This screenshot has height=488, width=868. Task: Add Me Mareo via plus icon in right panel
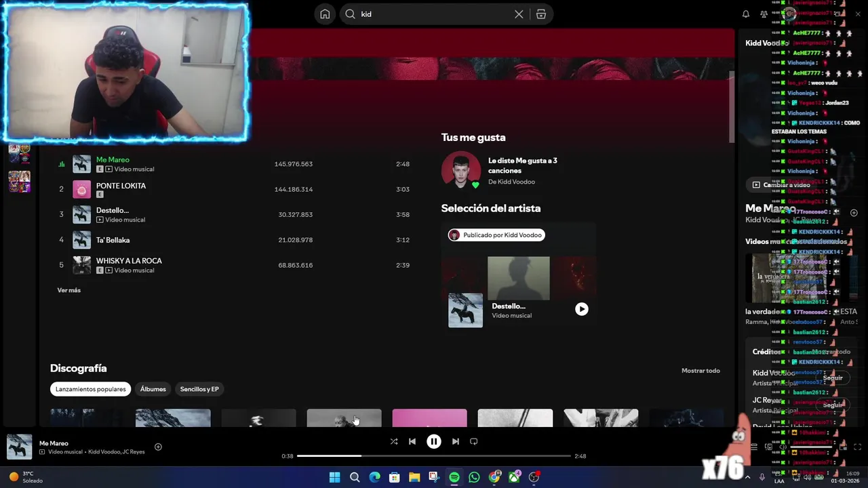(854, 213)
